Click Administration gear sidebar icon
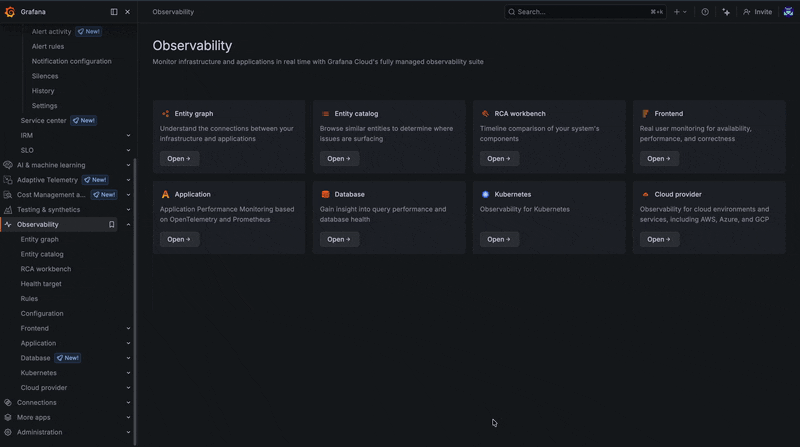The image size is (800, 447). pyautogui.click(x=8, y=432)
